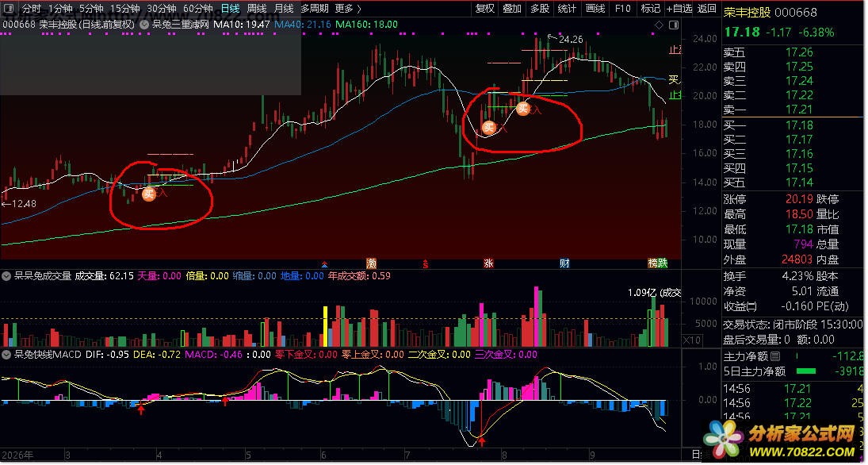The width and height of the screenshot is (868, 465).
Task: Click the 激 event marker below the chart
Action: [x=371, y=263]
